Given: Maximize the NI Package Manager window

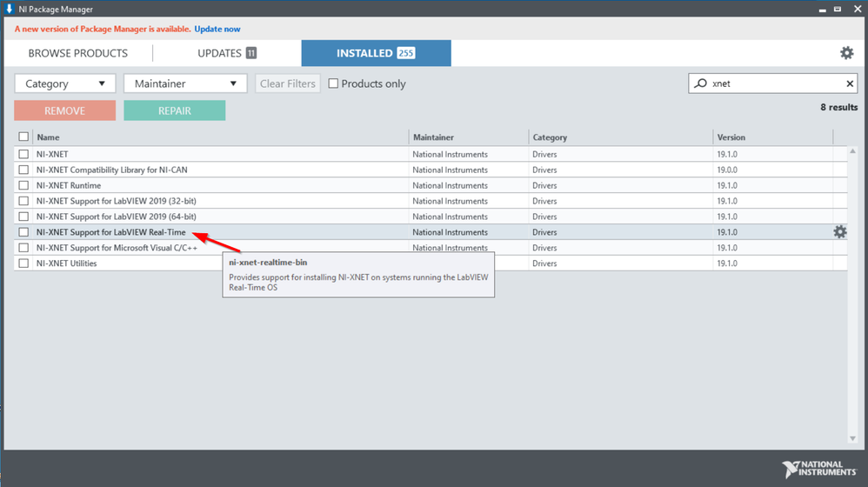Looking at the screenshot, I should [838, 9].
